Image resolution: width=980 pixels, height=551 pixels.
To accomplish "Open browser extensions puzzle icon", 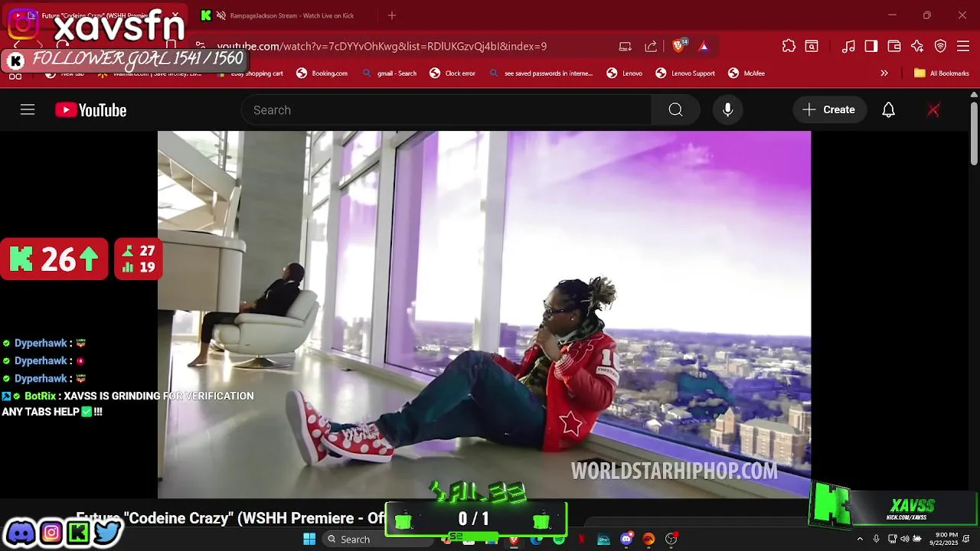I will point(789,46).
